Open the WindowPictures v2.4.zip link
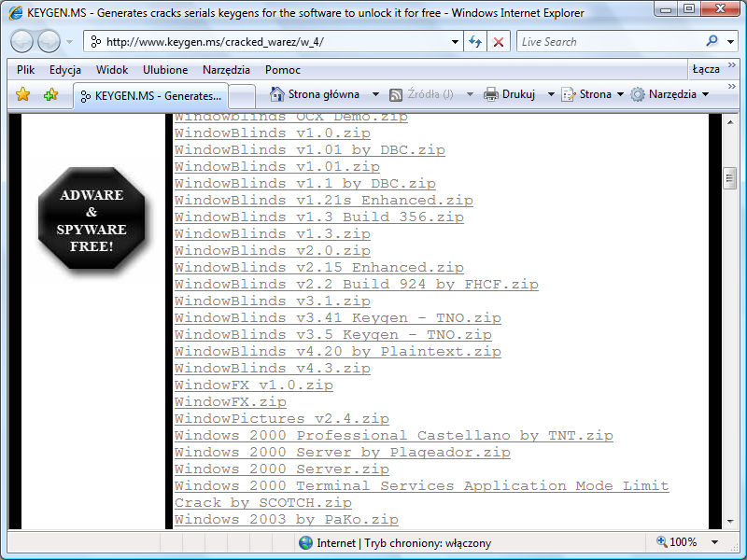The height and width of the screenshot is (560, 747). pos(282,418)
